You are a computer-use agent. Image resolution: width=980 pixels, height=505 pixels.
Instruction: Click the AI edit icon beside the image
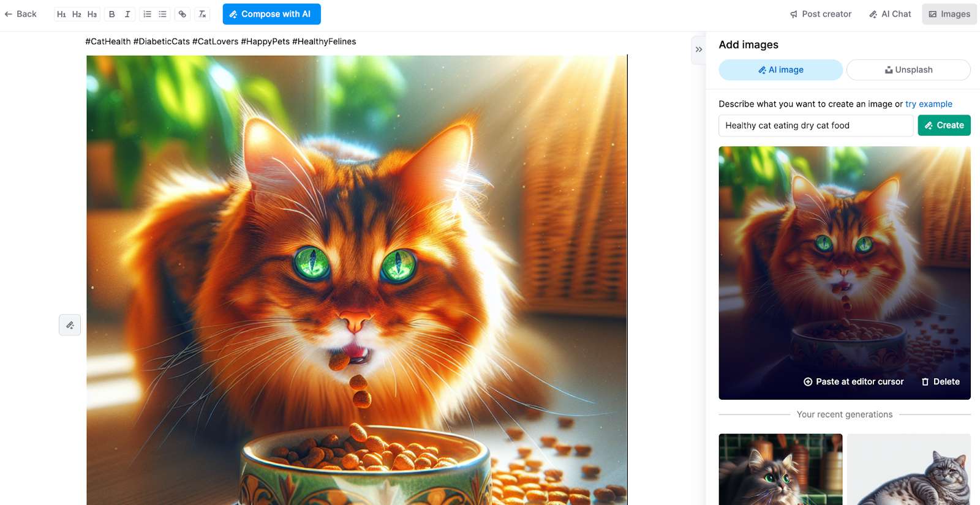(x=70, y=325)
